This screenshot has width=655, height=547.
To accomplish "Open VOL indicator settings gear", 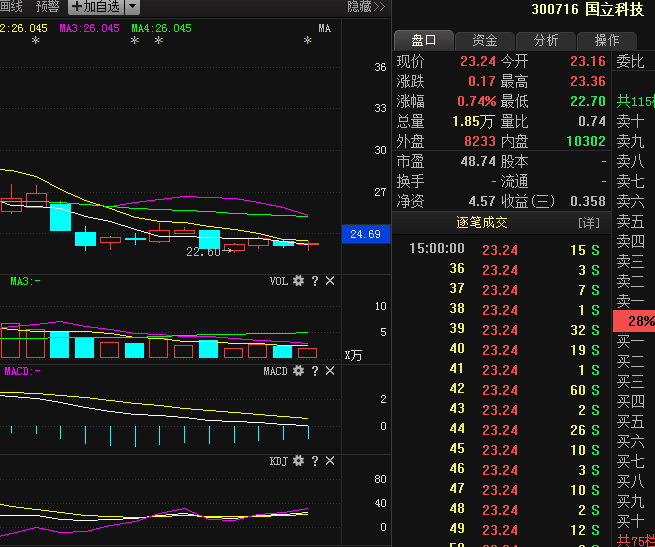I will (298, 281).
